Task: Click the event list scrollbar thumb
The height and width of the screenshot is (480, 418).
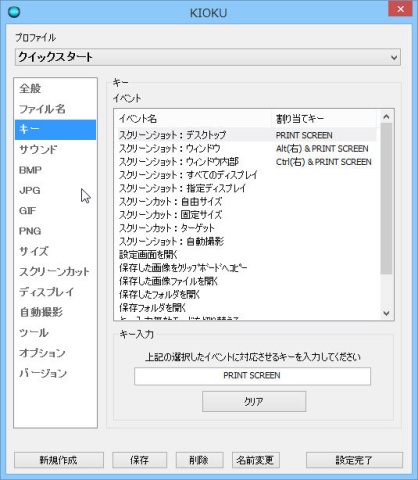Action: click(386, 199)
